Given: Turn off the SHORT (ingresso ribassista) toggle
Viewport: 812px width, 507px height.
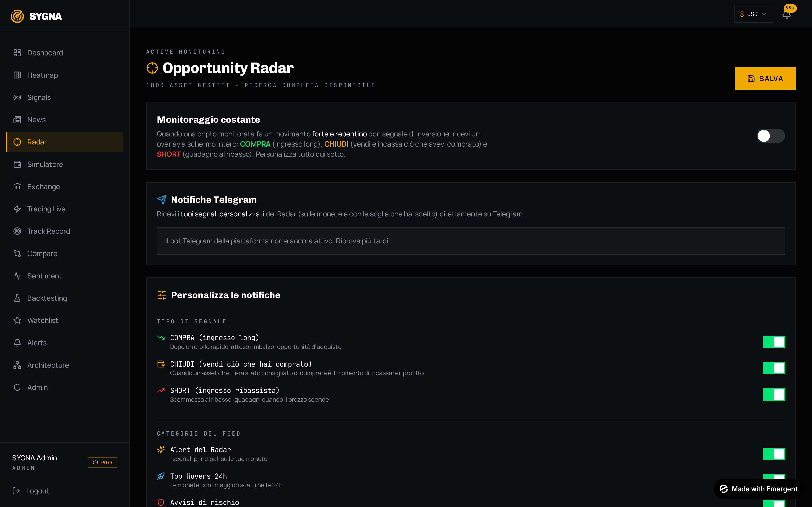Looking at the screenshot, I should click(774, 394).
